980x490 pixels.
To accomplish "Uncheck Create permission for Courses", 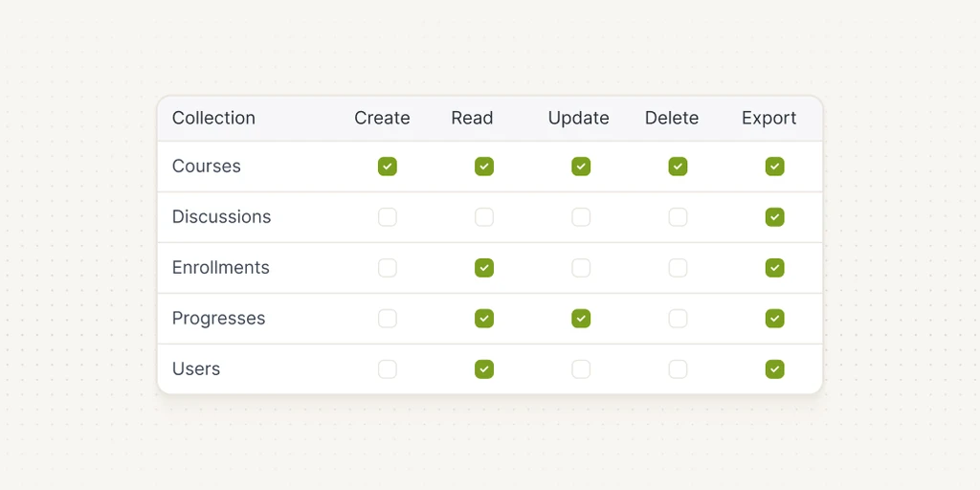I will point(387,167).
